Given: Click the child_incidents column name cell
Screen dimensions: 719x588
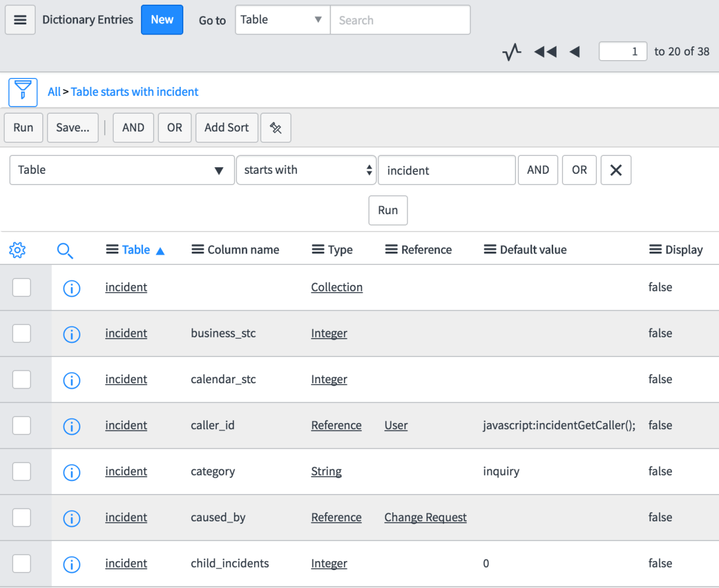Looking at the screenshot, I should point(230,563).
